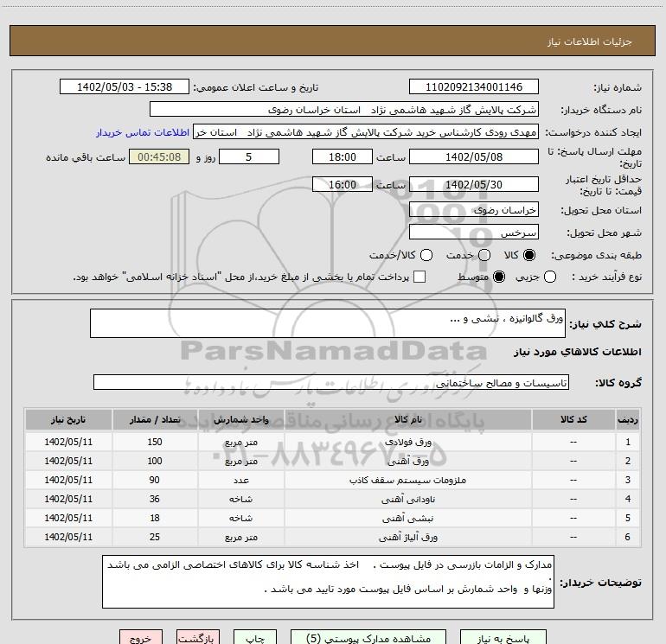Open مشاهده مدارک پیوستی (5) button
The height and width of the screenshot is (644, 666).
368,638
